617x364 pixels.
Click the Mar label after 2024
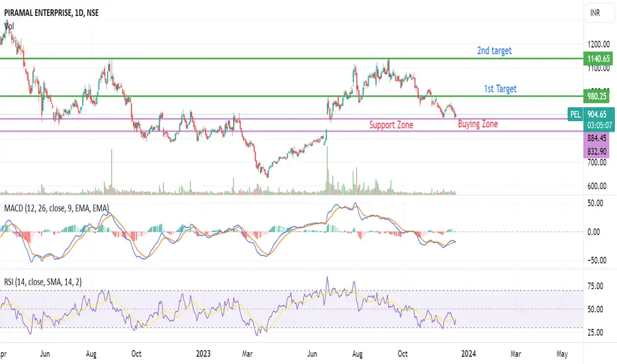(516, 354)
